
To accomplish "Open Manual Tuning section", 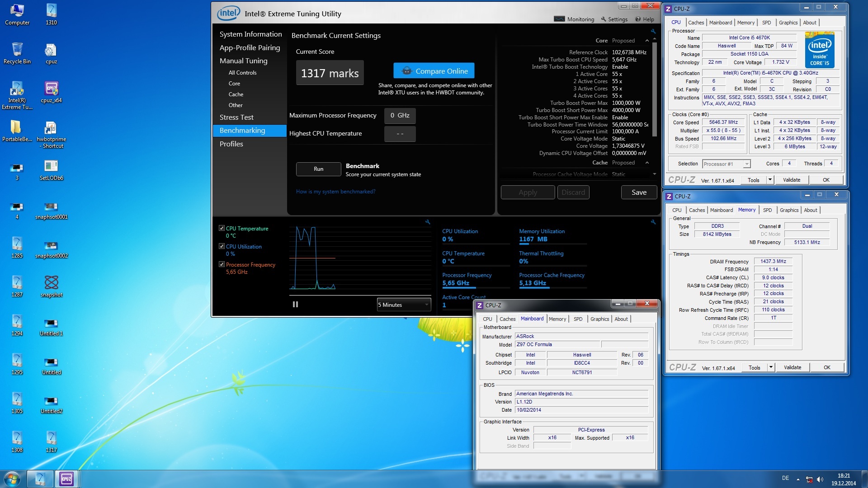I will (243, 61).
